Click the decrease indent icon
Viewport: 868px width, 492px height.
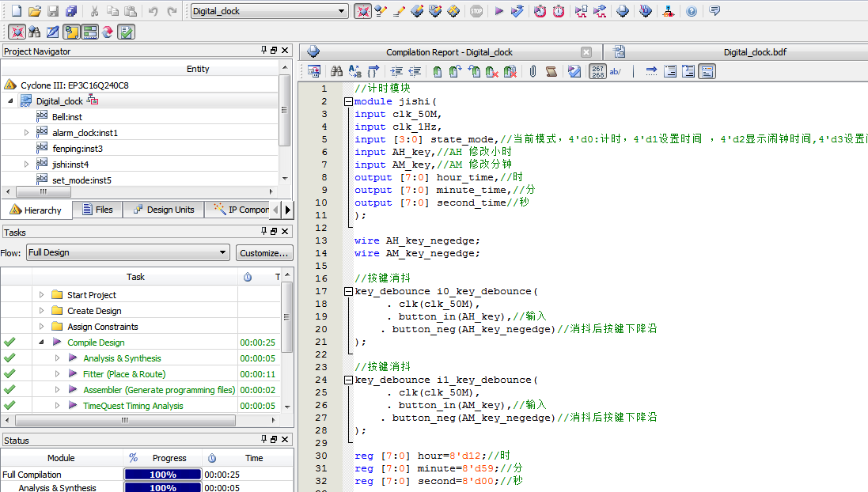pyautogui.click(x=415, y=71)
